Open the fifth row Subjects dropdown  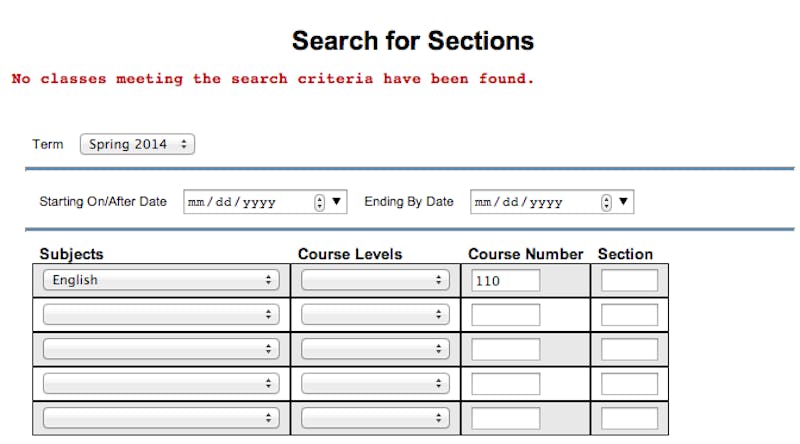point(161,418)
